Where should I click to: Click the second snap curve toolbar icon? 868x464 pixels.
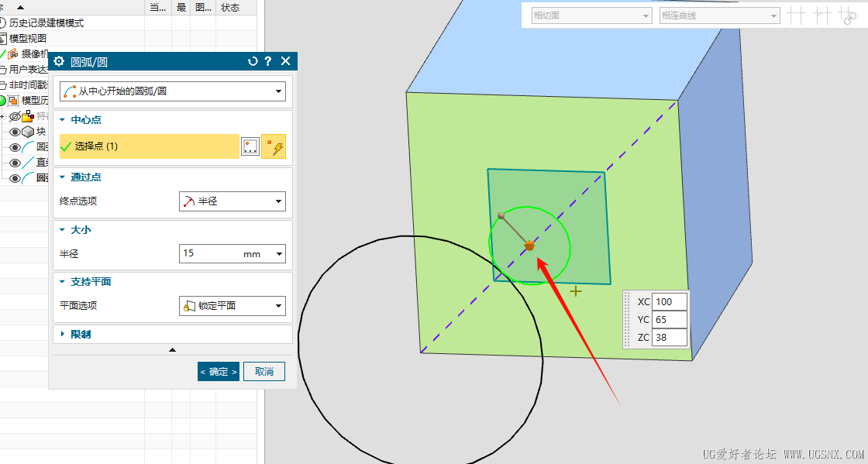(821, 15)
